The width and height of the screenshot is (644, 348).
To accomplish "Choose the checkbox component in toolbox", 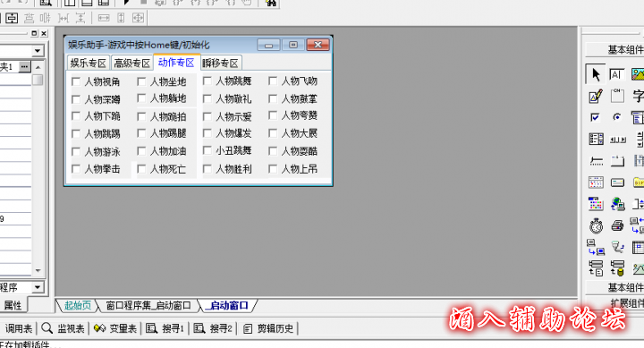I will 595,117.
